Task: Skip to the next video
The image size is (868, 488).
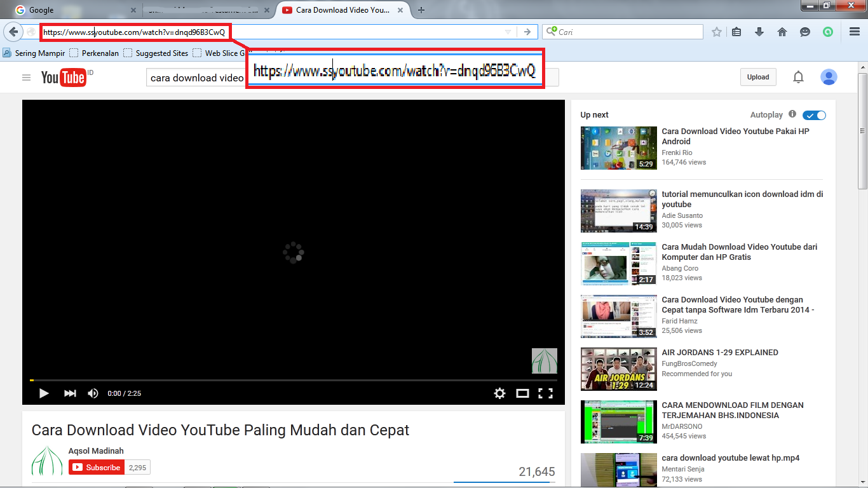Action: (x=69, y=393)
